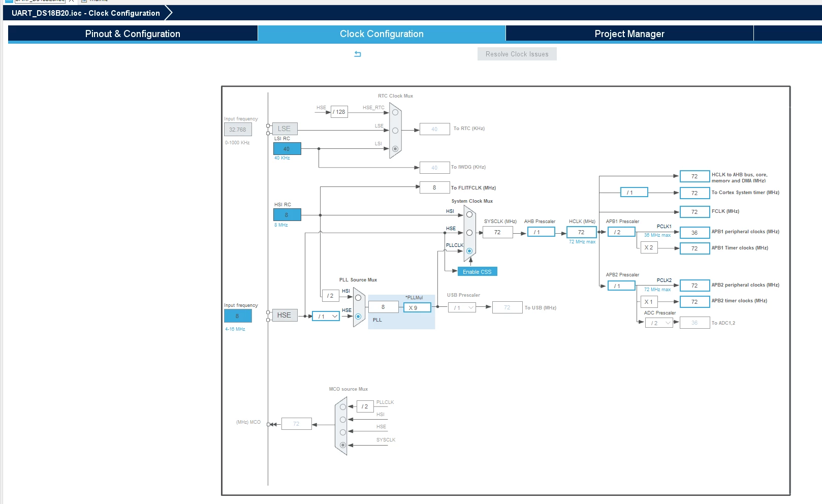This screenshot has height=504, width=822.
Task: Click the To RTC (KHz) value box
Action: tap(434, 129)
